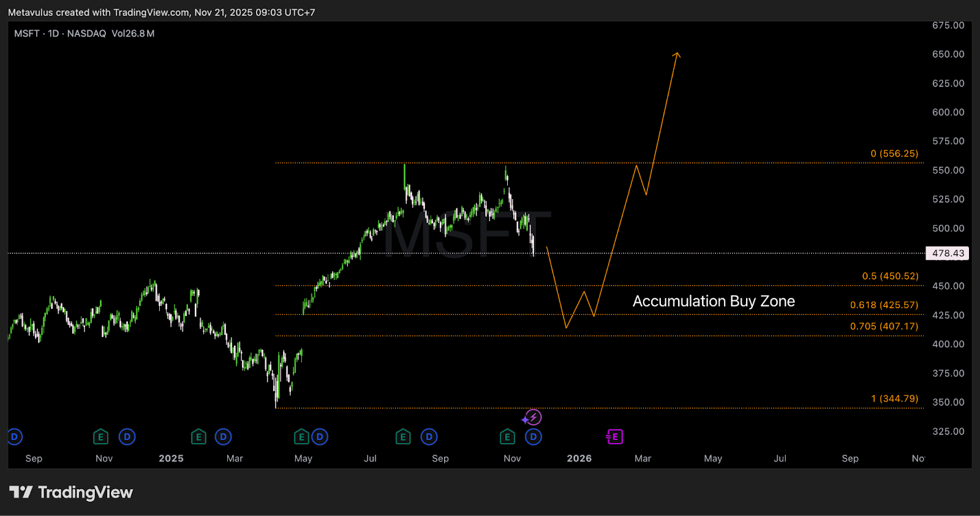Select dividend D marker below the lightning icon
The height and width of the screenshot is (516, 980).
point(533,437)
